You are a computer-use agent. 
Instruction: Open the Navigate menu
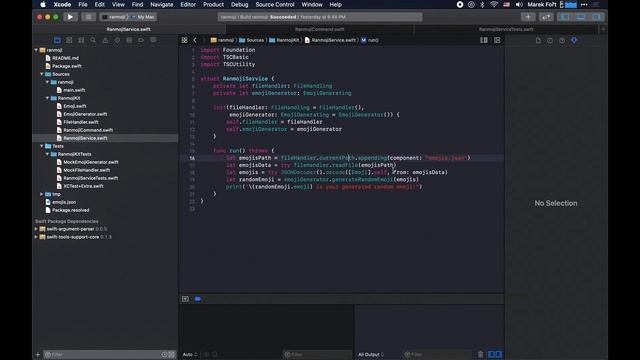pos(162,4)
